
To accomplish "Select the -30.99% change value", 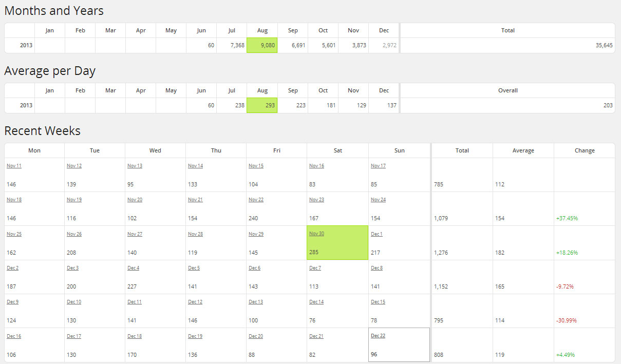I will (x=566, y=320).
